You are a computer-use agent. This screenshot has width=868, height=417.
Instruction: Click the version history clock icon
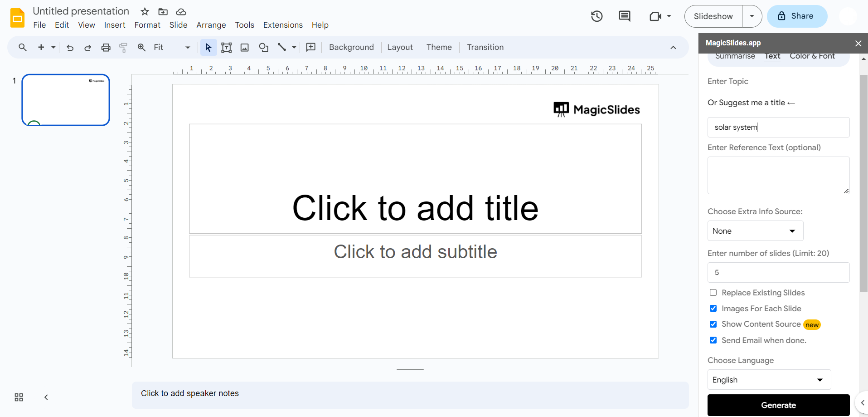click(596, 16)
